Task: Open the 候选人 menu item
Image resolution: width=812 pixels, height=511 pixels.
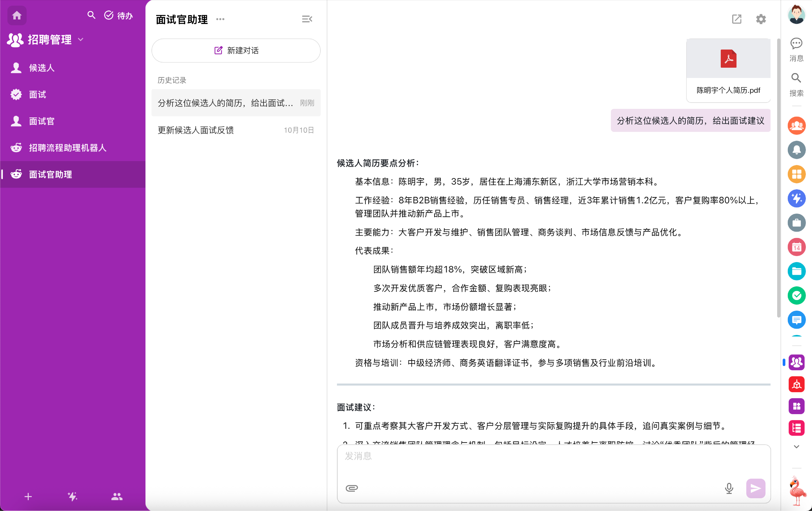Action: [41, 68]
